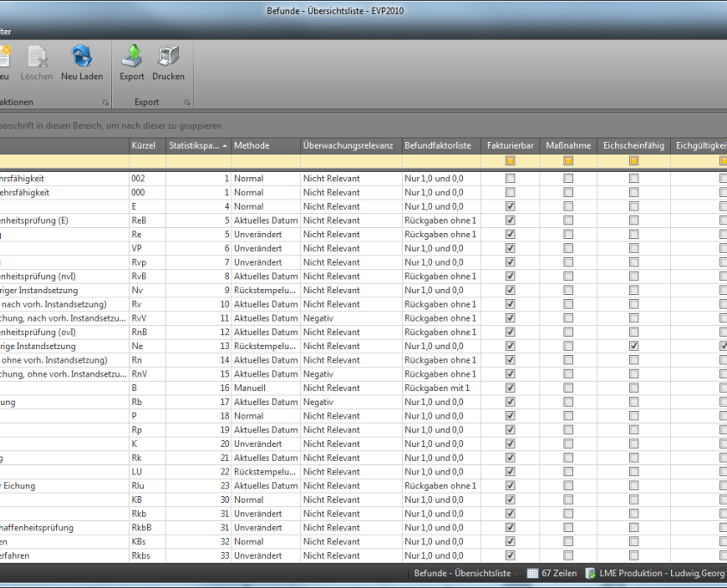Viewport: 727px width, 588px height.
Task: Click 'LME Produktion - Ludwig,Georg' status text
Action: (x=662, y=573)
